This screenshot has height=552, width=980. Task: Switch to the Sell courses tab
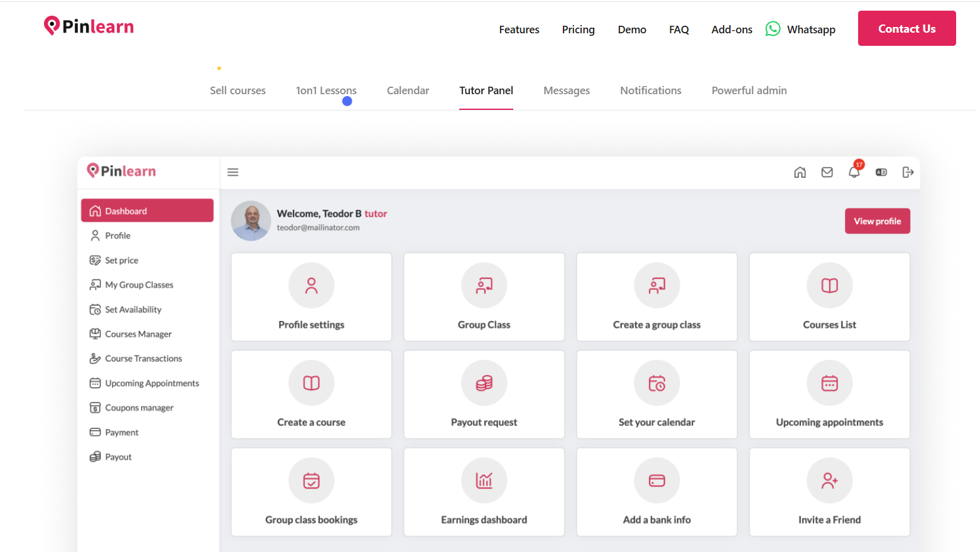pyautogui.click(x=237, y=90)
